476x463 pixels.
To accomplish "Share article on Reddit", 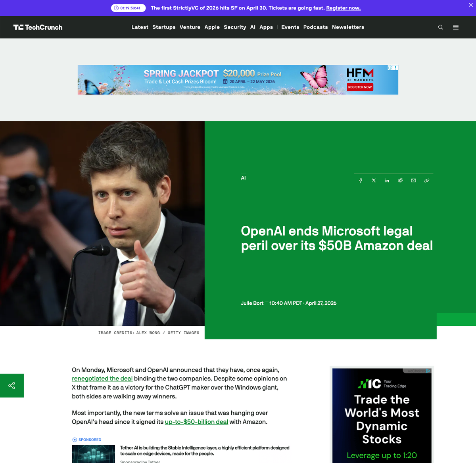I will [400, 181].
